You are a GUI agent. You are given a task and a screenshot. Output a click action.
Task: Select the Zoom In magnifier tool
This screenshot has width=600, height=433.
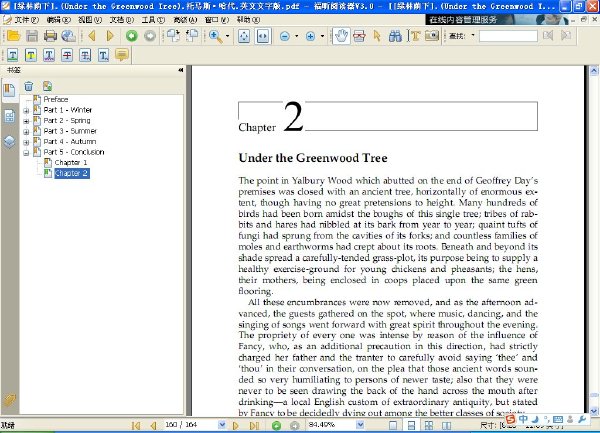215,36
